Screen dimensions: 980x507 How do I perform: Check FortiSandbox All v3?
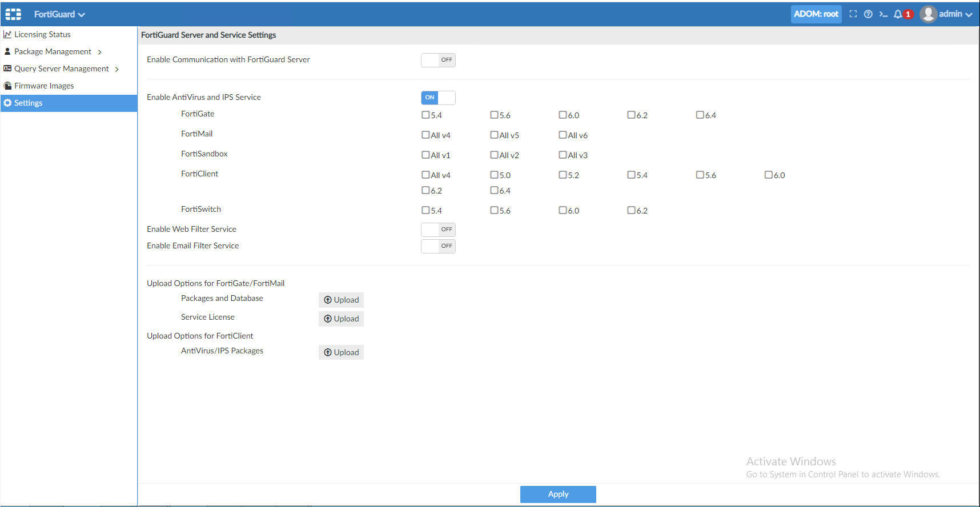563,155
